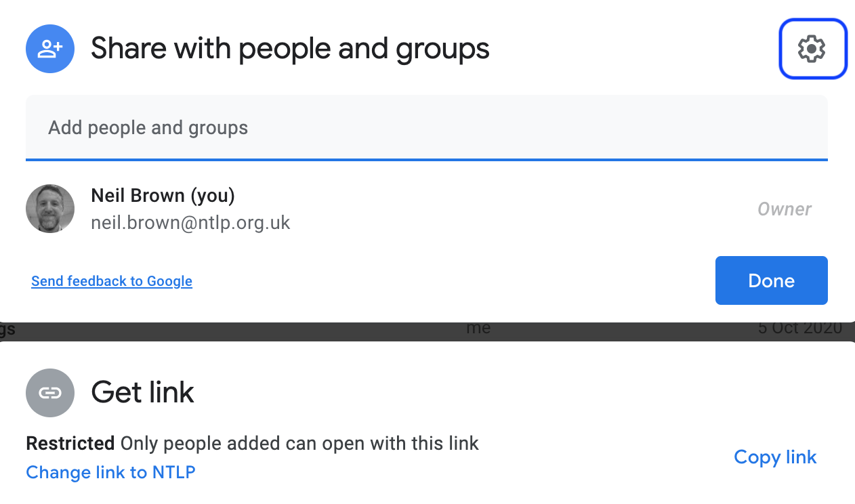Screen dimensions: 855x504
Task: Click the neil.brown@ntlp.org.uk email address
Action: tap(190, 223)
